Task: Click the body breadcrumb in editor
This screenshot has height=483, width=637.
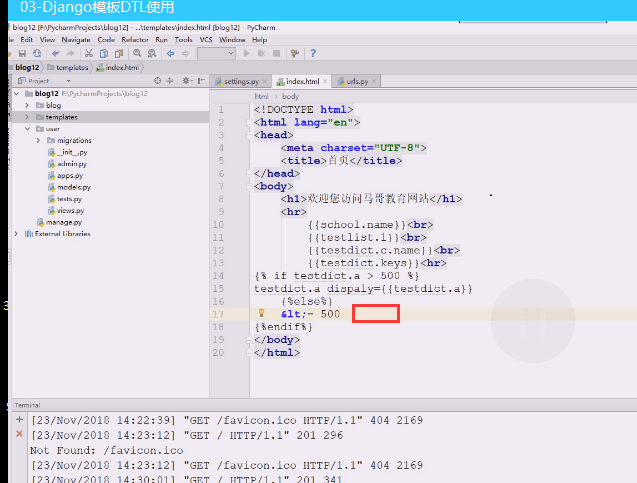Action: coord(290,97)
